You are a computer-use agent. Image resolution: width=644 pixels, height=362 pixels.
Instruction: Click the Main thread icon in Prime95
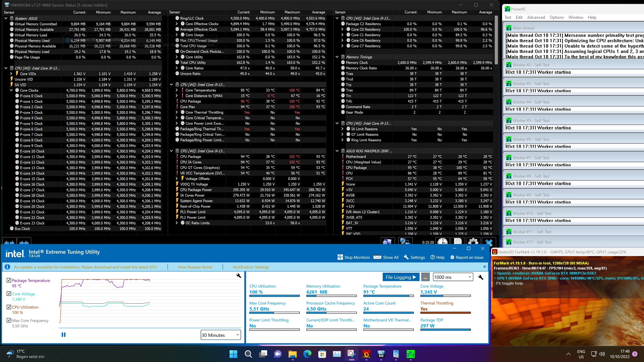tap(509, 28)
